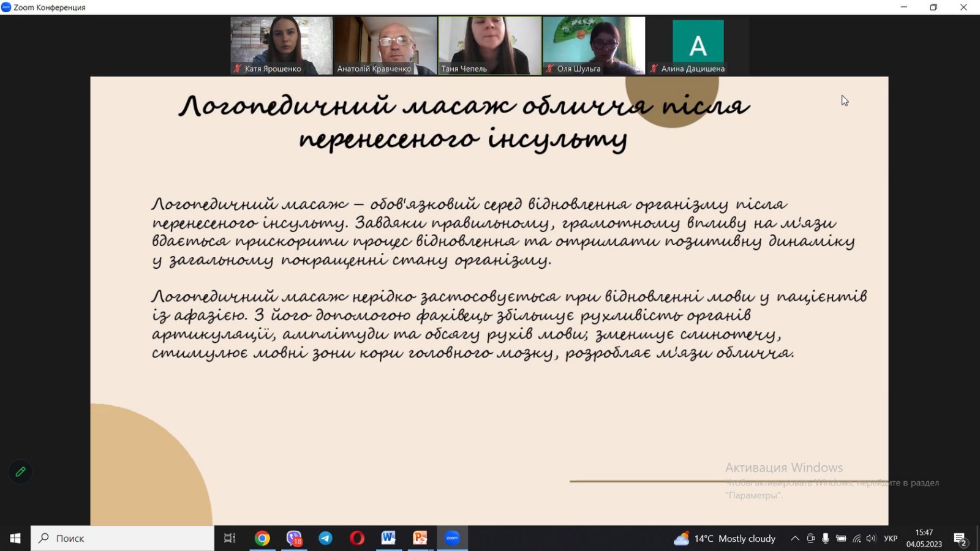This screenshot has height=551, width=980.
Task: Open Microsoft Word from taskbar
Action: (388, 538)
